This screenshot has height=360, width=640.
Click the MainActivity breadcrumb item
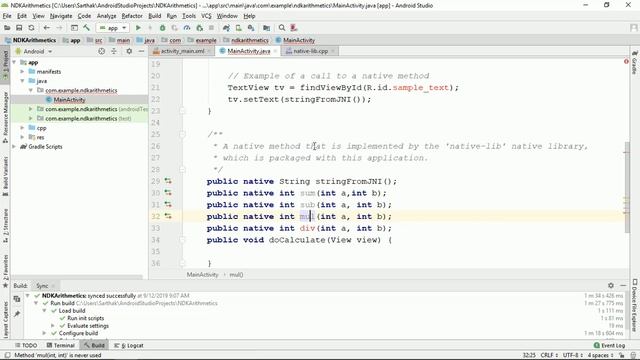(295, 40)
